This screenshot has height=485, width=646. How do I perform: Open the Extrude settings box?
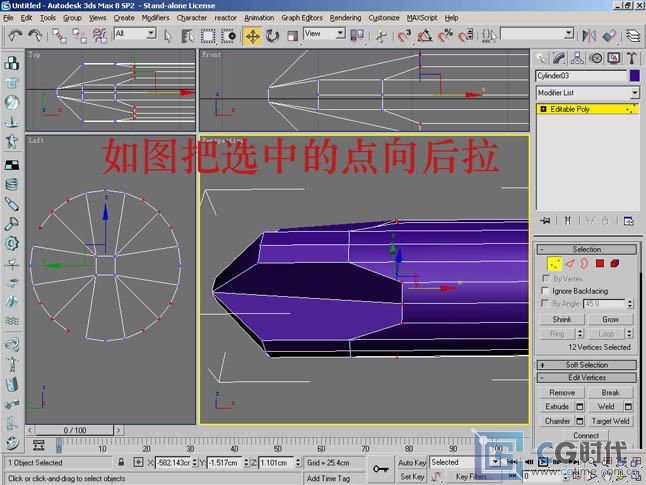click(580, 407)
